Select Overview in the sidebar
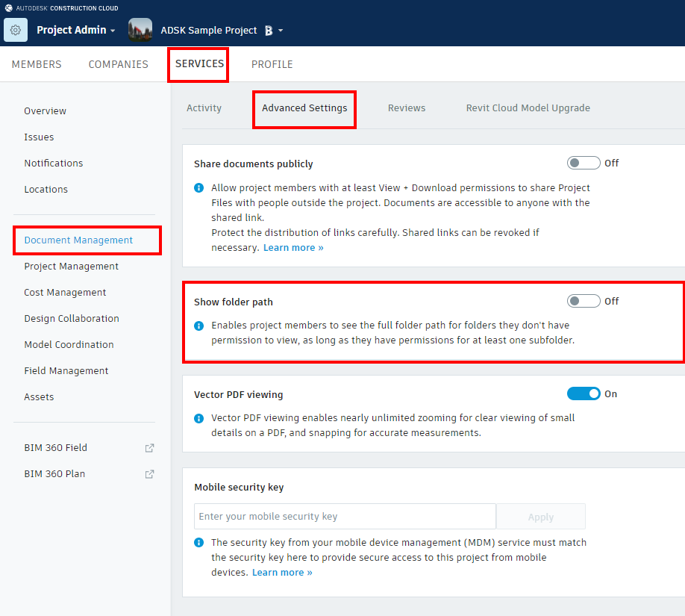The width and height of the screenshot is (685, 616). coord(45,111)
